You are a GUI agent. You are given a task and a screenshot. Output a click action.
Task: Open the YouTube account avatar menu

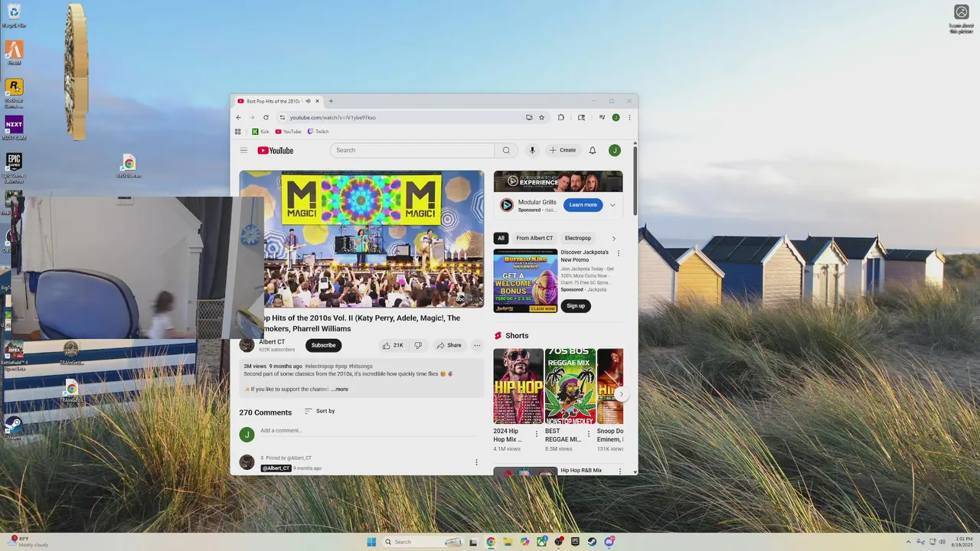(614, 151)
